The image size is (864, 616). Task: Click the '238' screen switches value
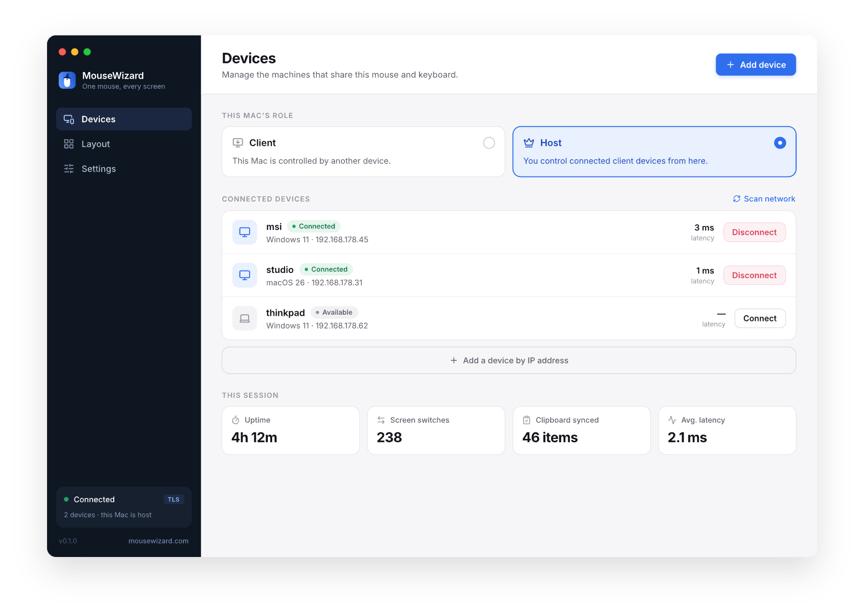click(389, 438)
